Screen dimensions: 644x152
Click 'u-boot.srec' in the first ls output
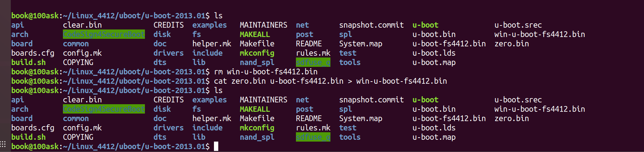tap(518, 25)
